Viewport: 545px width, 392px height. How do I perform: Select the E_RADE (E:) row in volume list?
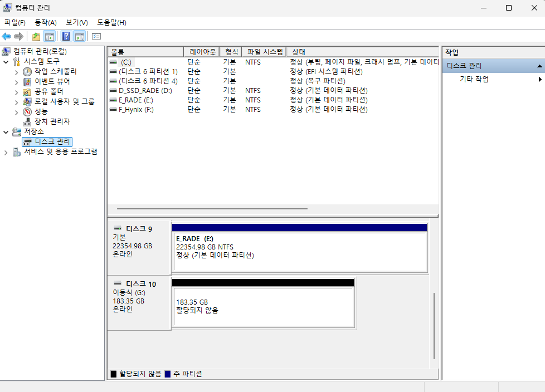point(273,100)
